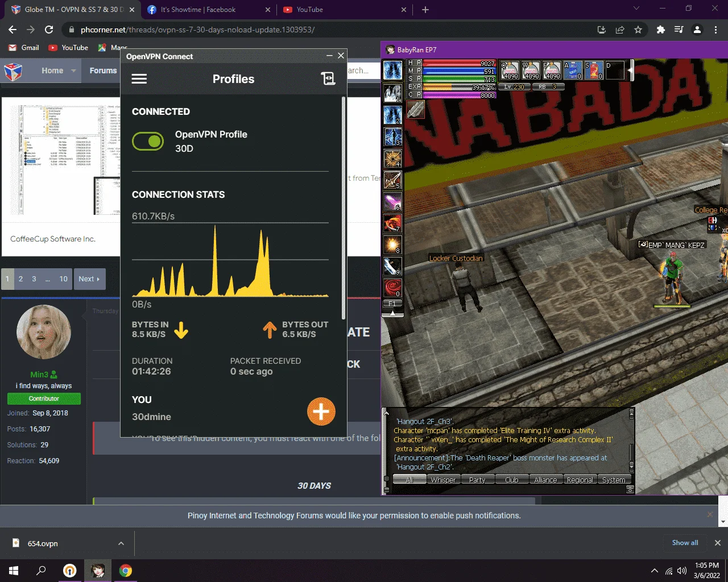The width and height of the screenshot is (728, 582).
Task: Open the OpenVPN Connect hamburger menu
Action: click(139, 79)
